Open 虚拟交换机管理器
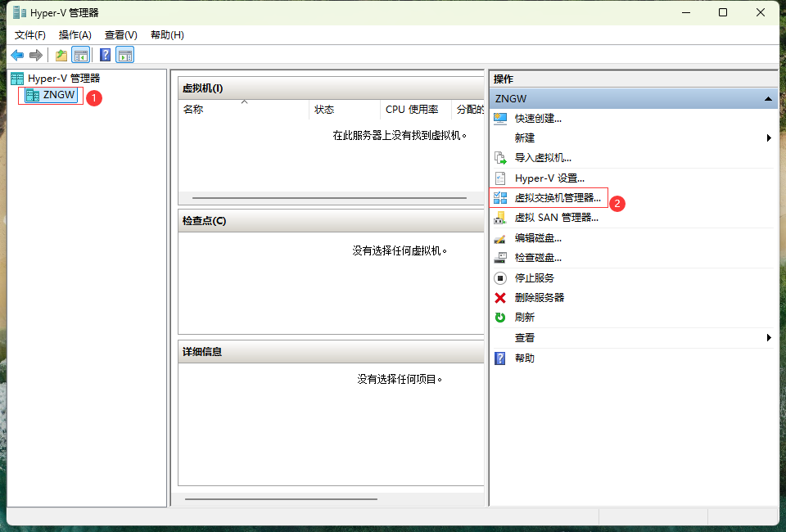This screenshot has height=532, width=786. [557, 198]
